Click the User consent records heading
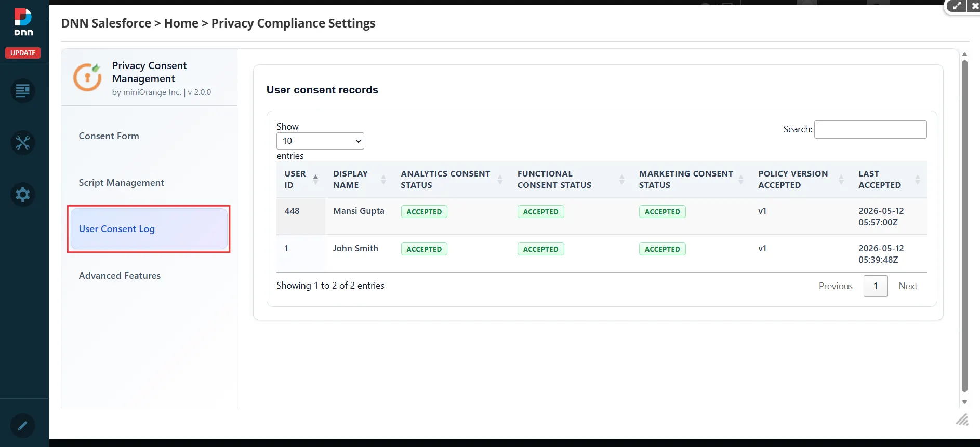 322,90
